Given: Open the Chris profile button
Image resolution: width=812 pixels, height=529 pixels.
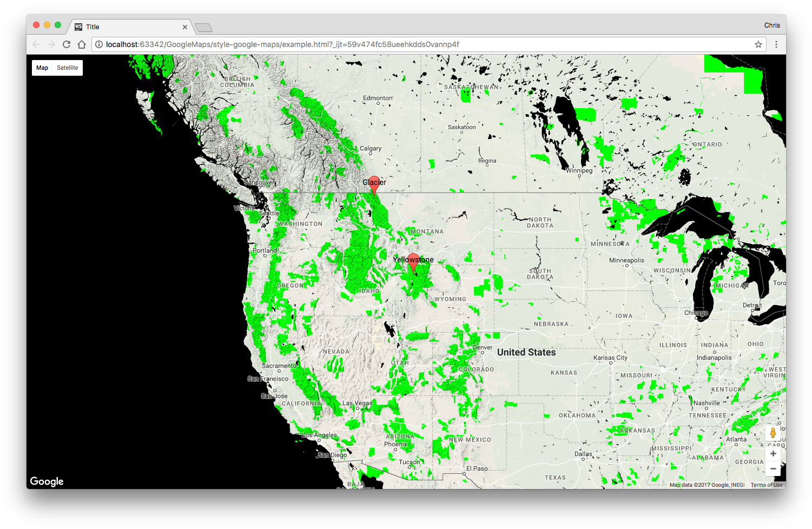Looking at the screenshot, I should 772,25.
